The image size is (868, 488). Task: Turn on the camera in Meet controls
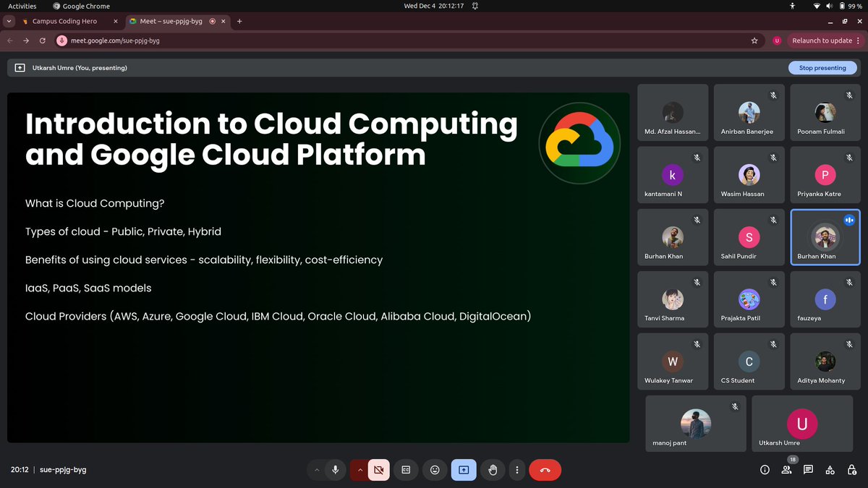pyautogui.click(x=378, y=470)
